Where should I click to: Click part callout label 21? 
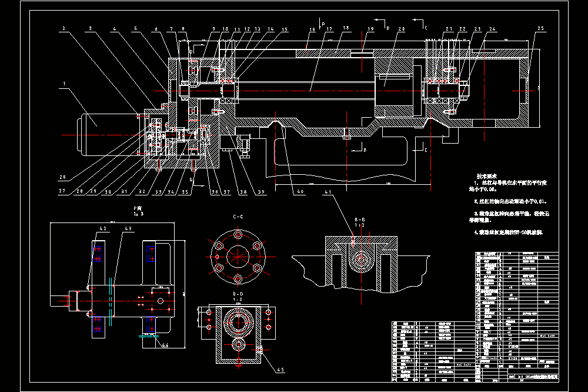[x=449, y=29]
